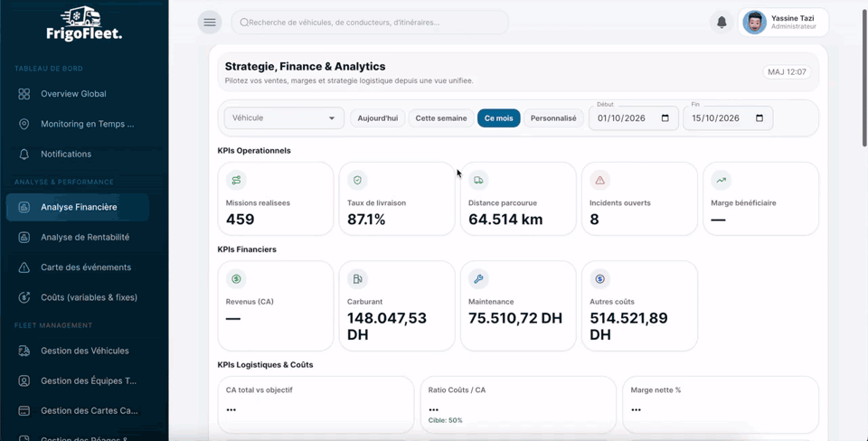Click the Autres coûts dollar icon
The width and height of the screenshot is (868, 441).
coord(600,279)
